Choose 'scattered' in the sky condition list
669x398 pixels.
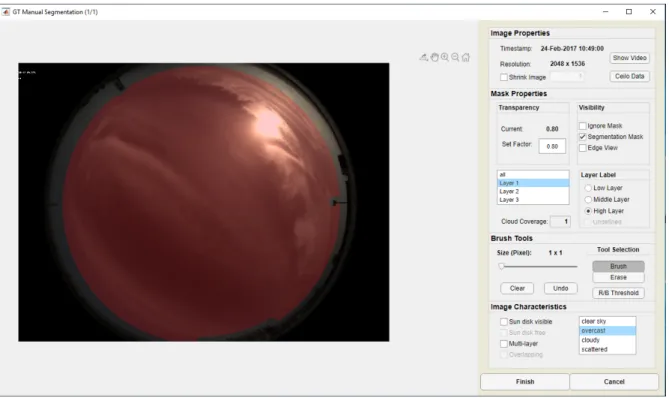tap(608, 349)
